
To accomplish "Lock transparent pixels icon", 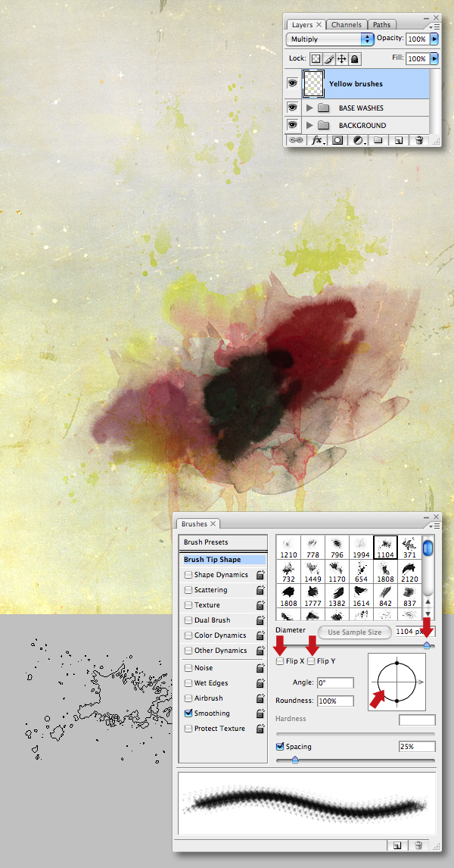I will (315, 58).
